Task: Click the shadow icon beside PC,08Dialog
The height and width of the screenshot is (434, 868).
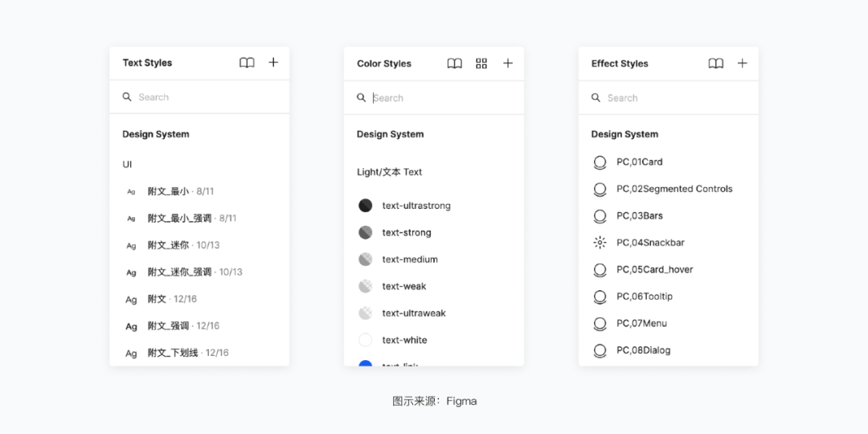Action: (600, 350)
